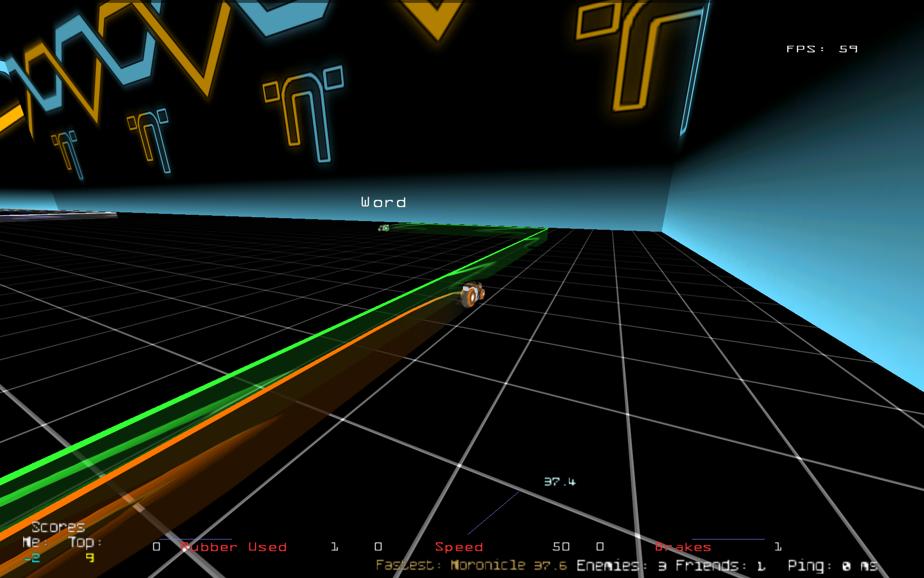Screen dimensions: 924x578
Task: Click the orange-blue emblem on the back wall
Action: (304, 113)
